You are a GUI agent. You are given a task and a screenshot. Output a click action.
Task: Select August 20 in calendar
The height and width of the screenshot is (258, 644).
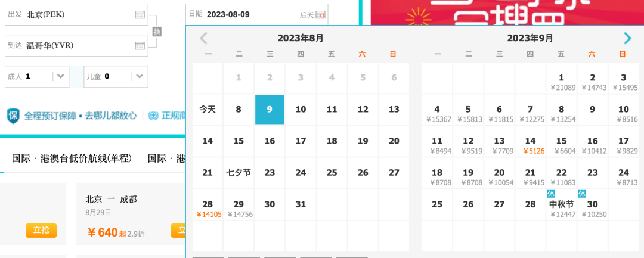click(x=394, y=141)
